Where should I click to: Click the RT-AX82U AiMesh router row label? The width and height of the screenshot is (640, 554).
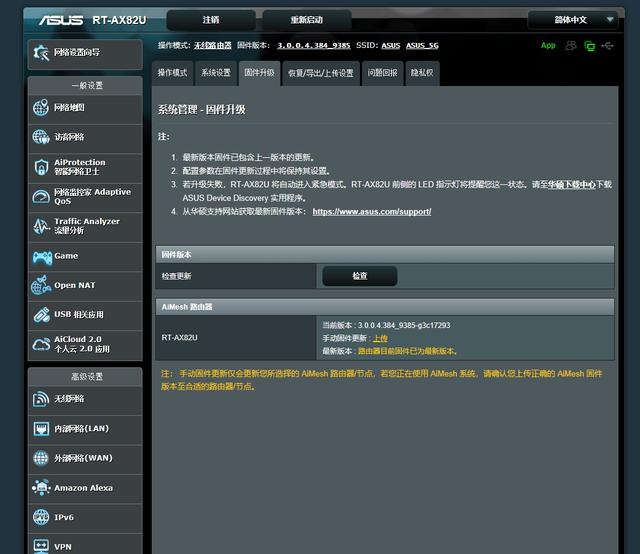pos(180,338)
